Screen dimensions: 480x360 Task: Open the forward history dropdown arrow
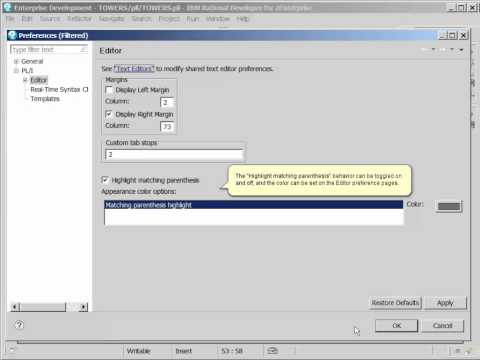pyautogui.click(x=452, y=50)
